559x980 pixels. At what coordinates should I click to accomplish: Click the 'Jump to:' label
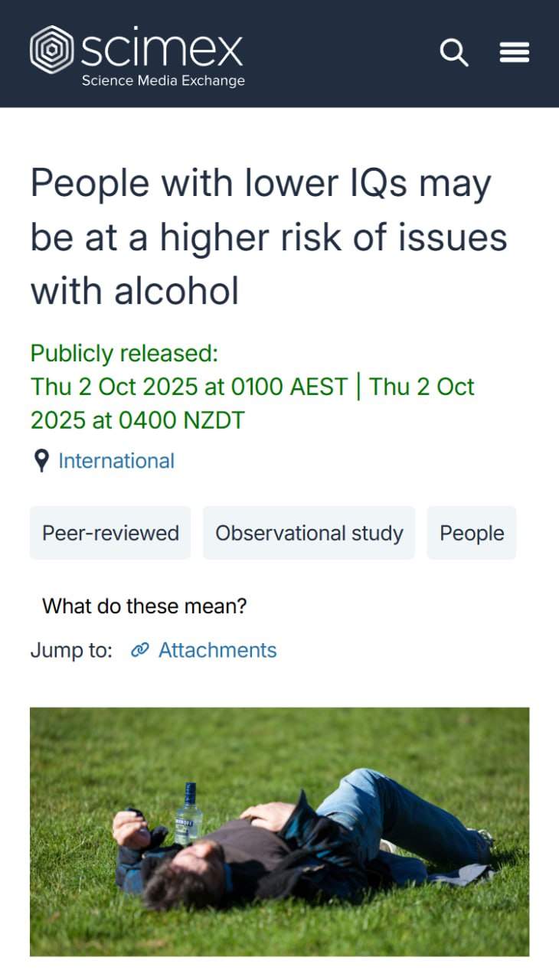tap(71, 651)
